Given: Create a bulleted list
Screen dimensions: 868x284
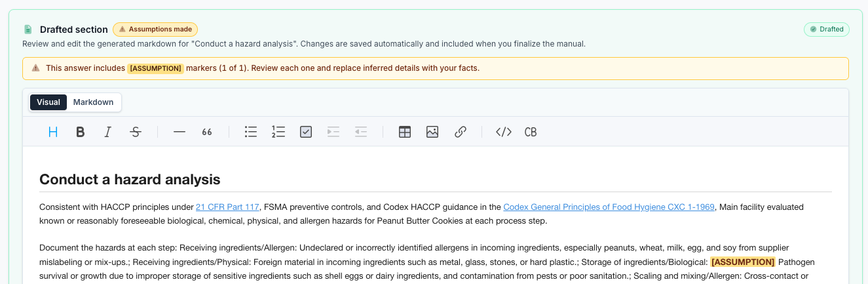Looking at the screenshot, I should [251, 132].
